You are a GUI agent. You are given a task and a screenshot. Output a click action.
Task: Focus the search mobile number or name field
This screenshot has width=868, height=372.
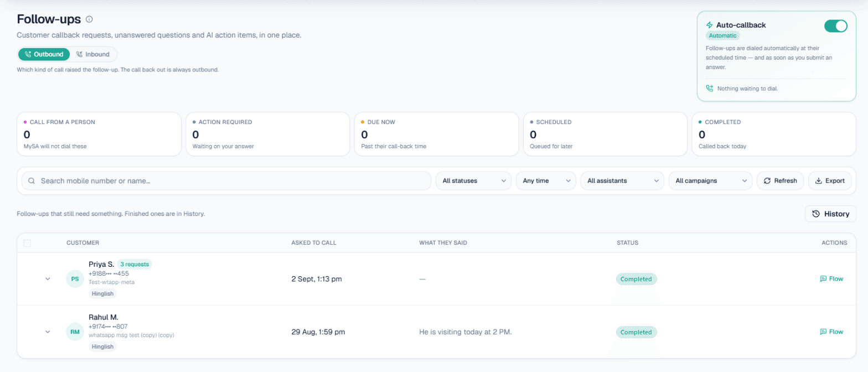(226, 180)
